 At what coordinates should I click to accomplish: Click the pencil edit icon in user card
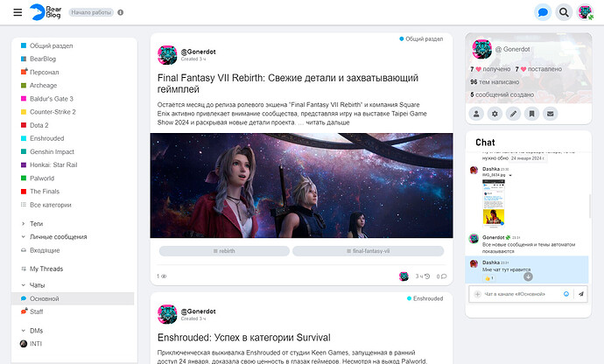[514, 114]
